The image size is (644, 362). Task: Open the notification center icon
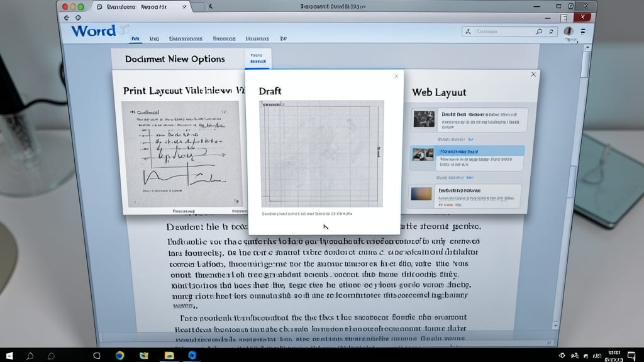(631, 356)
